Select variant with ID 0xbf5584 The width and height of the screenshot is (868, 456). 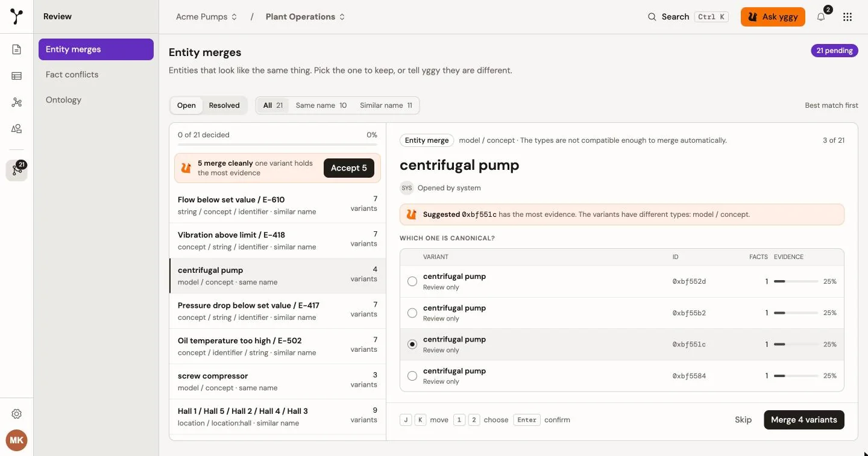pyautogui.click(x=412, y=376)
